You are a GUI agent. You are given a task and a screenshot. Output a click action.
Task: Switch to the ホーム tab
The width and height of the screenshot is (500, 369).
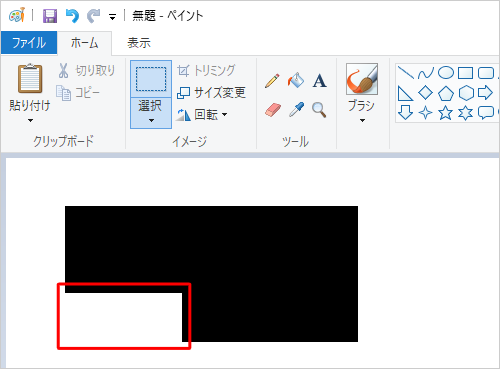84,43
